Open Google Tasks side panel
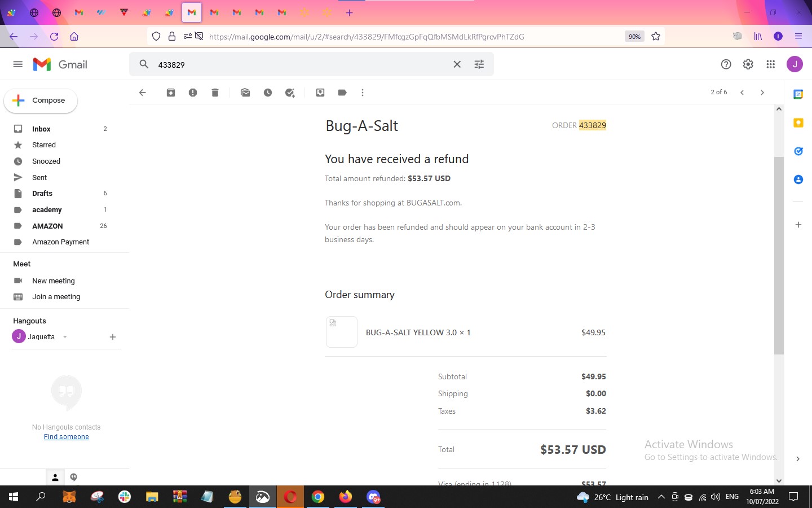The width and height of the screenshot is (812, 508). click(798, 151)
